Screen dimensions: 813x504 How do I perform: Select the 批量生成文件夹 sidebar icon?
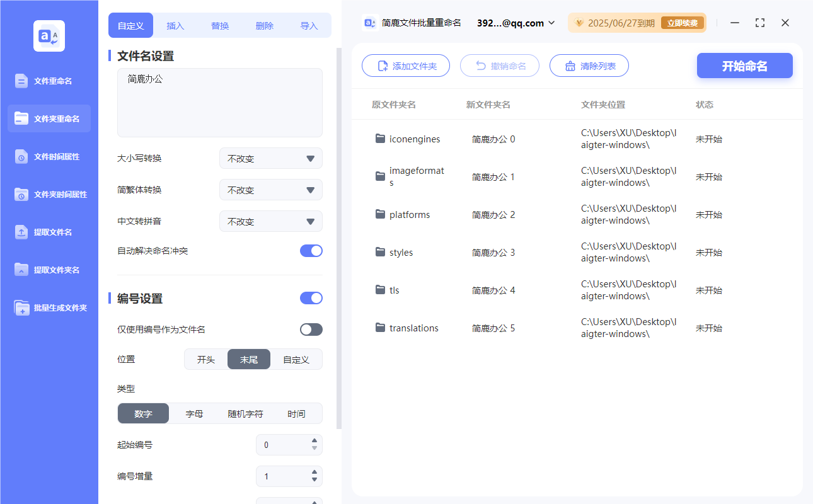[x=49, y=307]
